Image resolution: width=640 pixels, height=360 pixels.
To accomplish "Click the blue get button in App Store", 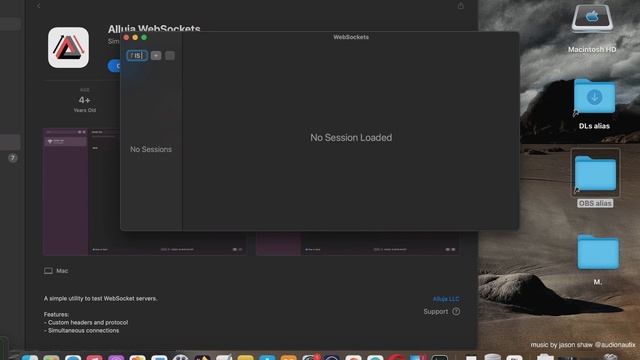I will pyautogui.click(x=114, y=66).
